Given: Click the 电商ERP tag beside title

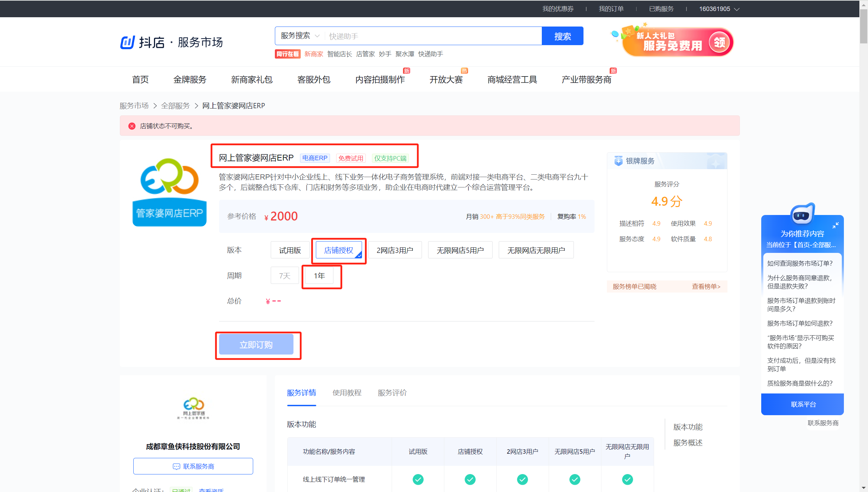Looking at the screenshot, I should pyautogui.click(x=315, y=158).
